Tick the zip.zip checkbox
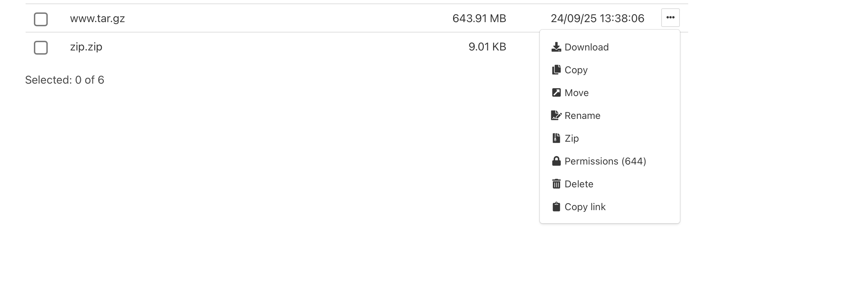The width and height of the screenshot is (868, 291). tap(41, 48)
